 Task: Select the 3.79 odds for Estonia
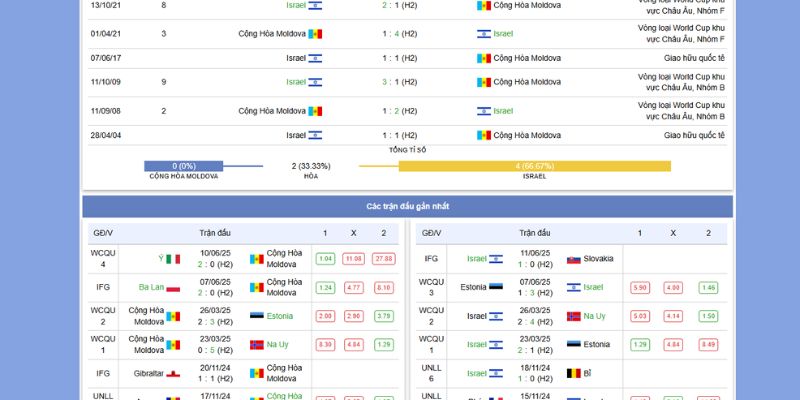point(383,316)
